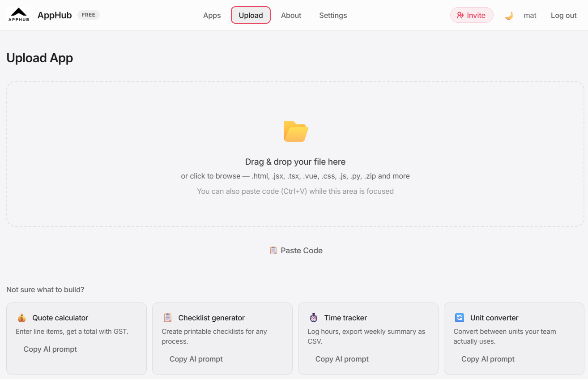Open the Apps page from the navigation

click(x=212, y=15)
